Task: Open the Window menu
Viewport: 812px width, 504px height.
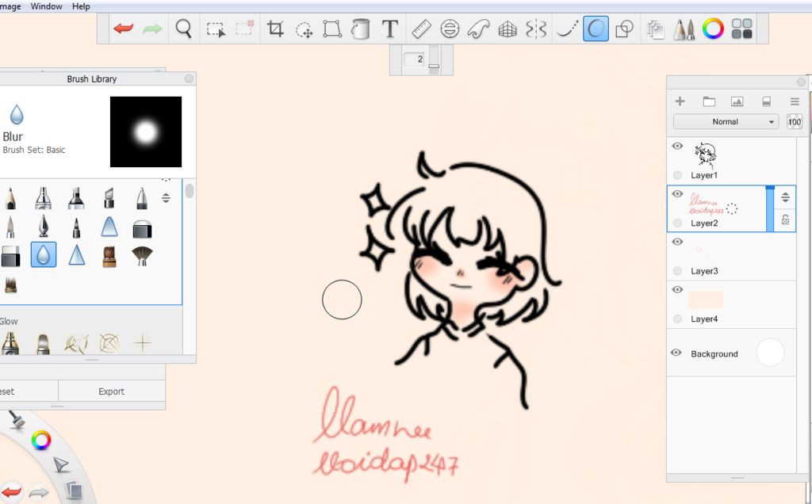Action: pyautogui.click(x=46, y=6)
